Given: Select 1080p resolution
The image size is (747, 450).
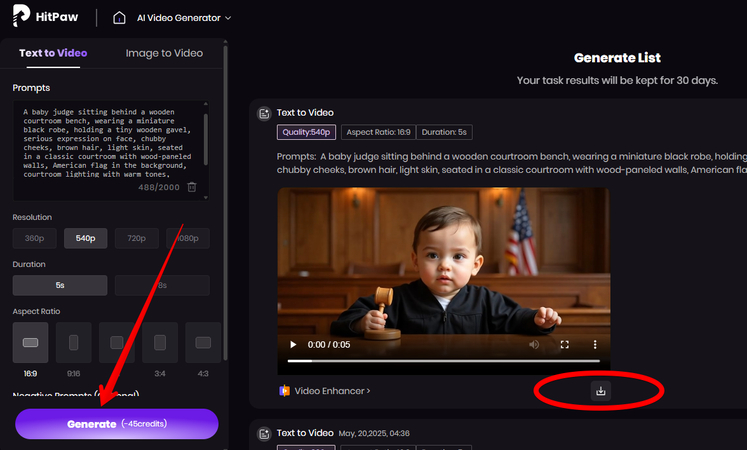Looking at the screenshot, I should coord(188,238).
